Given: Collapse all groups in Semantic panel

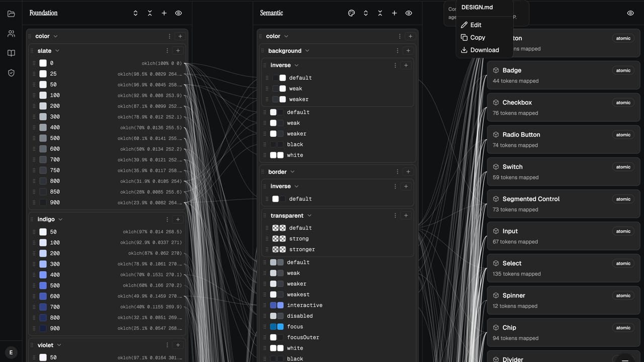Looking at the screenshot, I should click(x=380, y=13).
